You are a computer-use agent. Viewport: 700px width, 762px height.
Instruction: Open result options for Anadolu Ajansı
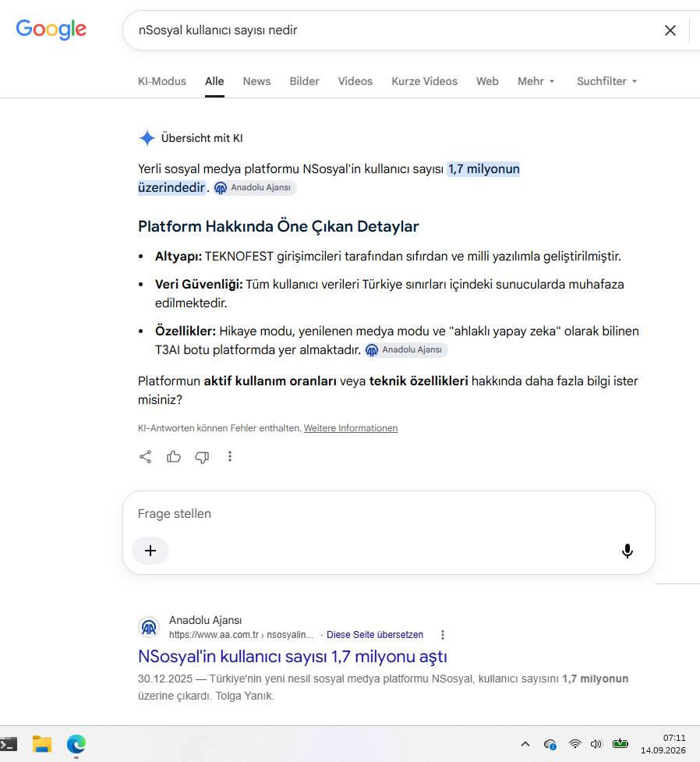pos(442,635)
